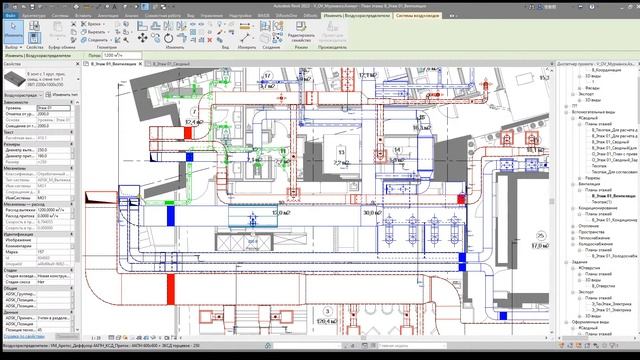Click the type selector duct thumbnail
Image resolution: width=640 pixels, height=360 pixels.
(14, 79)
